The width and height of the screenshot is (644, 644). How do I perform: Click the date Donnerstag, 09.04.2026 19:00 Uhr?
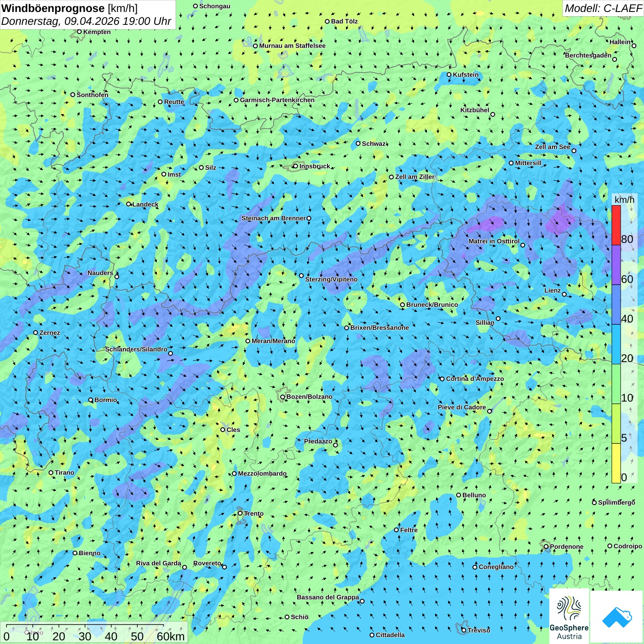click(86, 21)
